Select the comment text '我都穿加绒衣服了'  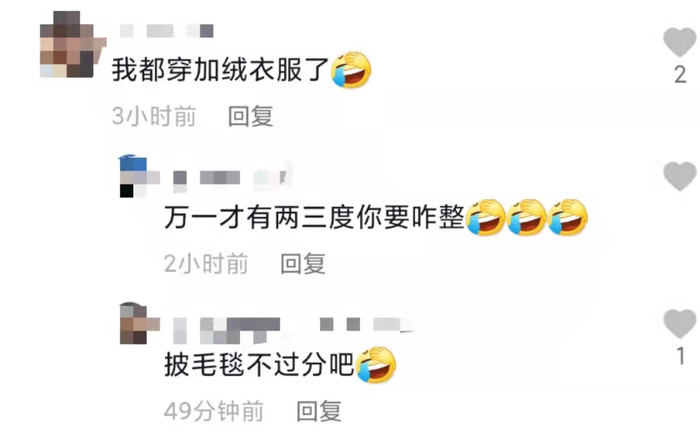221,70
